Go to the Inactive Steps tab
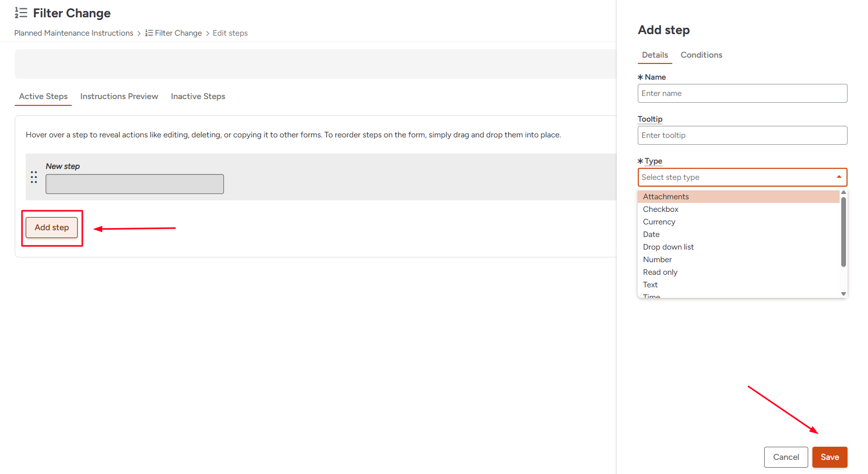This screenshot has width=868, height=474. coord(198,96)
